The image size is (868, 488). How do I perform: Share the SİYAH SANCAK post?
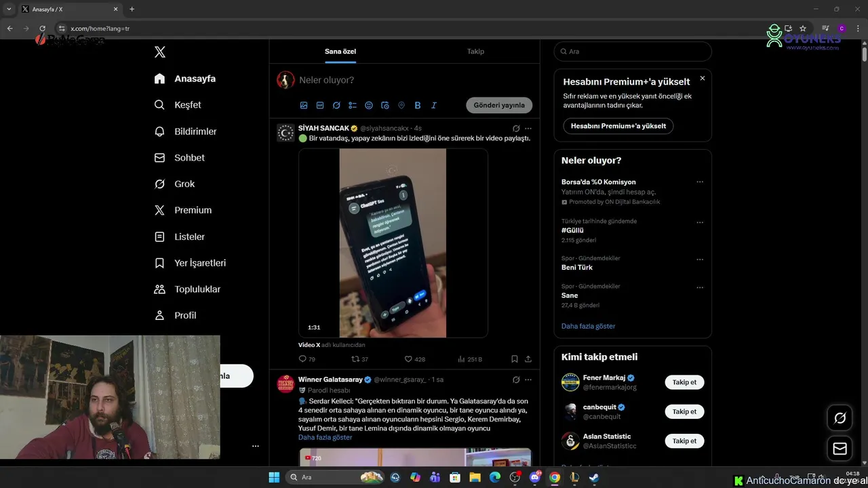click(528, 359)
